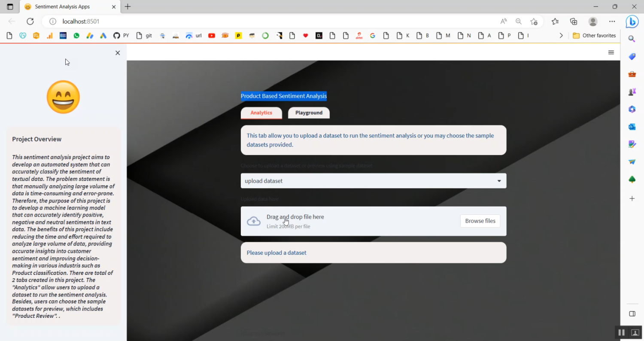Add this page to favorites
The width and height of the screenshot is (644, 341).
tap(534, 21)
